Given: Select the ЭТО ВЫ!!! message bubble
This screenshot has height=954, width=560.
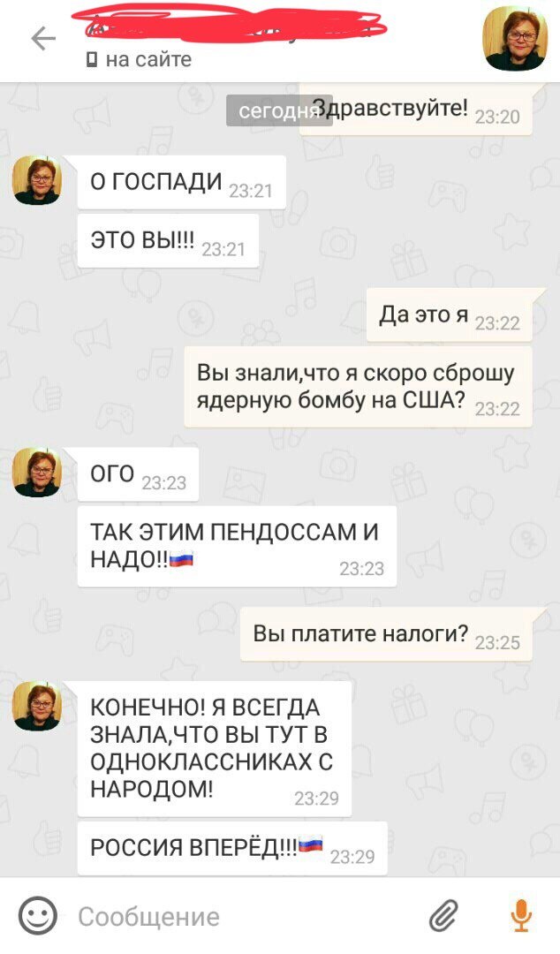Looking at the screenshot, I should pos(168,241).
